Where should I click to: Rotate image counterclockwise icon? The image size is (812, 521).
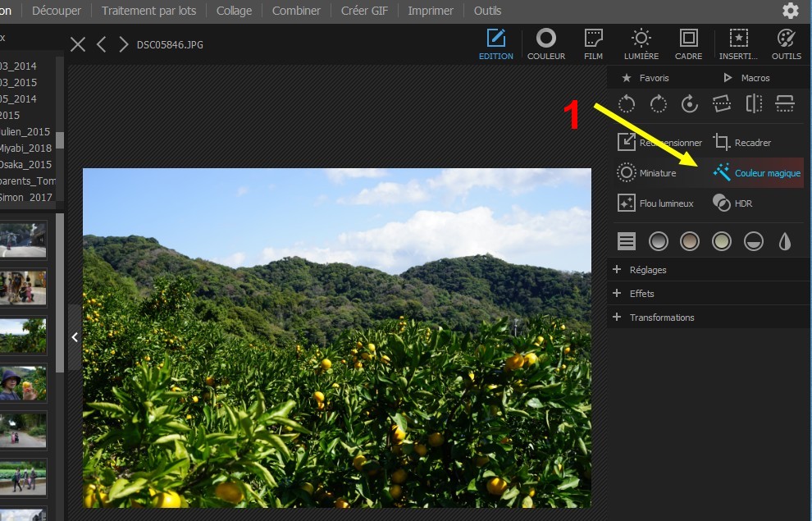click(626, 103)
